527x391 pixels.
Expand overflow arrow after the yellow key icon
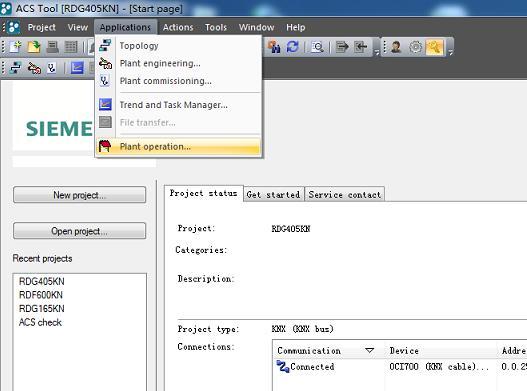[x=450, y=52]
